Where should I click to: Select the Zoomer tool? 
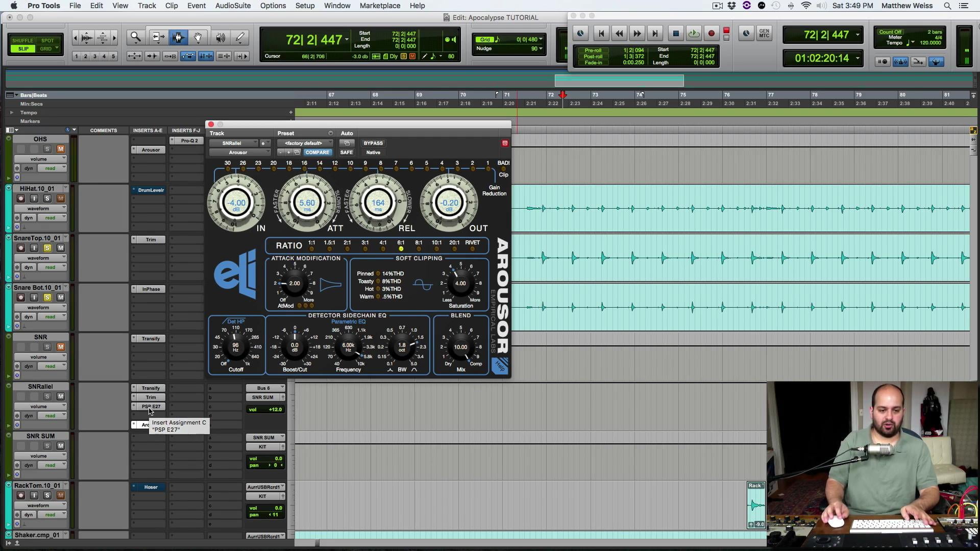click(x=135, y=37)
